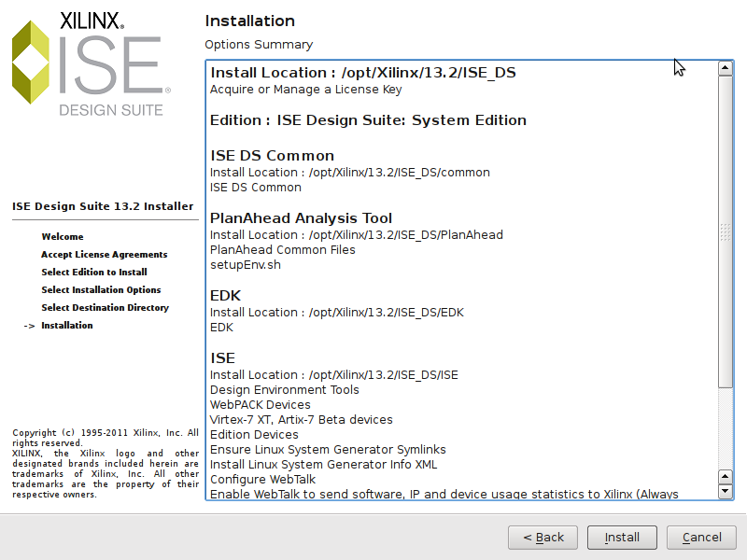
Task: Click the "WebPACK Devices" line
Action: point(261,405)
